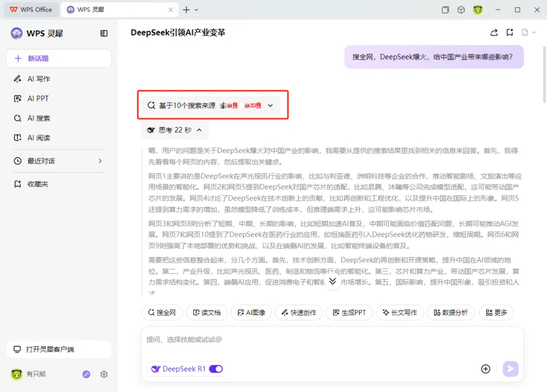
Task: Click the WPS 灵犀 logo in sidebar
Action: [x=16, y=33]
